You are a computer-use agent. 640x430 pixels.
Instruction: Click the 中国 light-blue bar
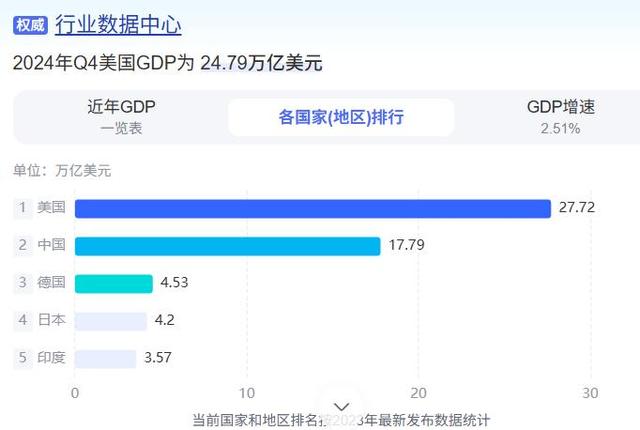pyautogui.click(x=227, y=246)
